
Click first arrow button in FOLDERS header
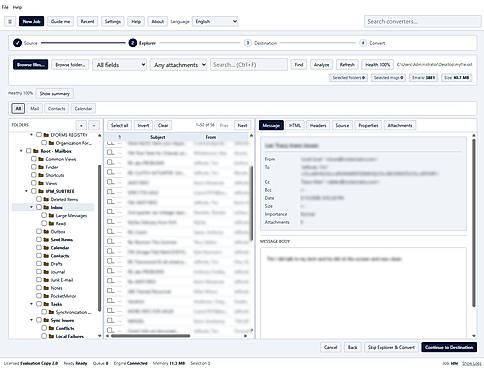click(x=81, y=126)
